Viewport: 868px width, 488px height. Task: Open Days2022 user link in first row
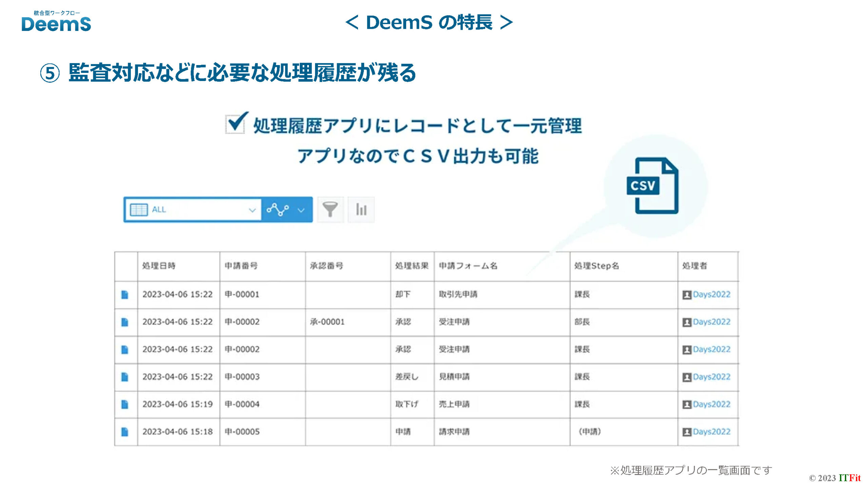coord(711,294)
